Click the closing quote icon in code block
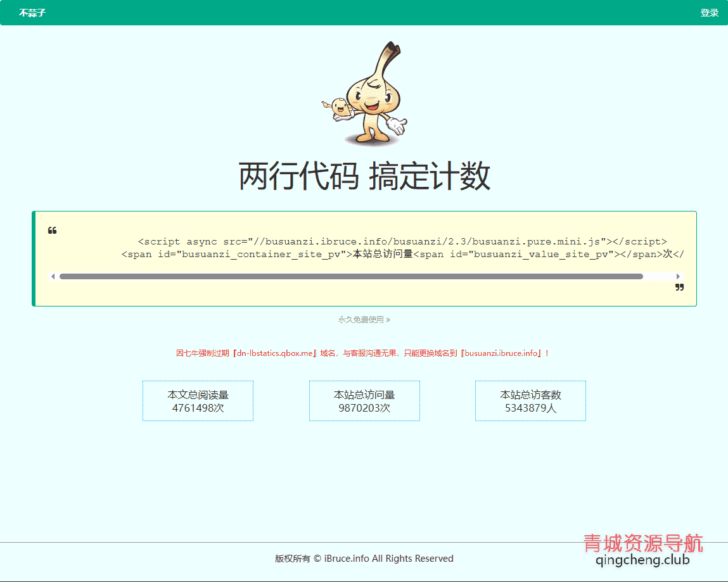 tap(679, 287)
